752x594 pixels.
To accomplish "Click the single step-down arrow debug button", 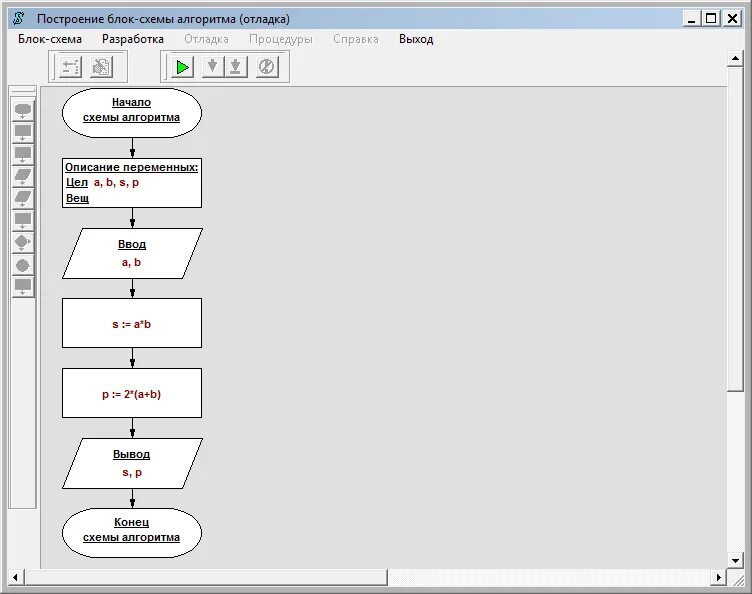I will (212, 67).
